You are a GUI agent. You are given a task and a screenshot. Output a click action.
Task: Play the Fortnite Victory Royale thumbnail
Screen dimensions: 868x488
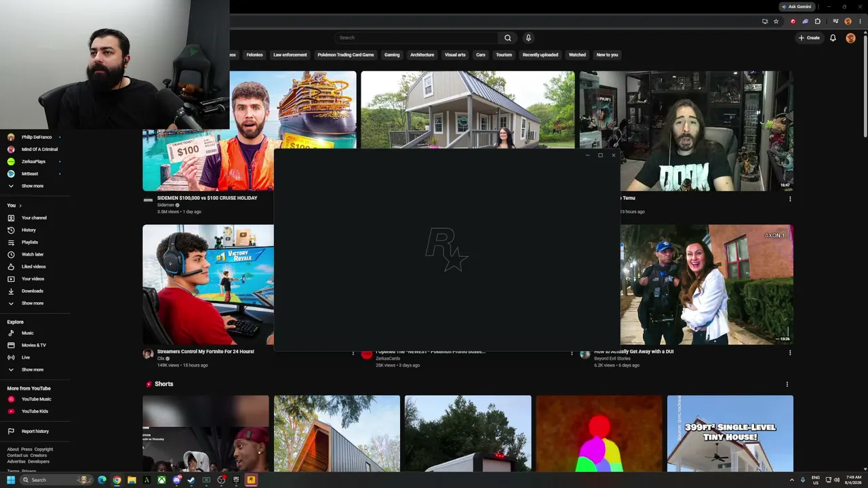(x=208, y=285)
